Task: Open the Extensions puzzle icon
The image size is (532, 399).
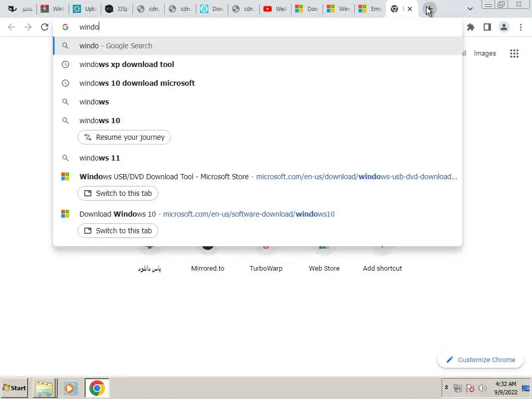Action: 471,27
